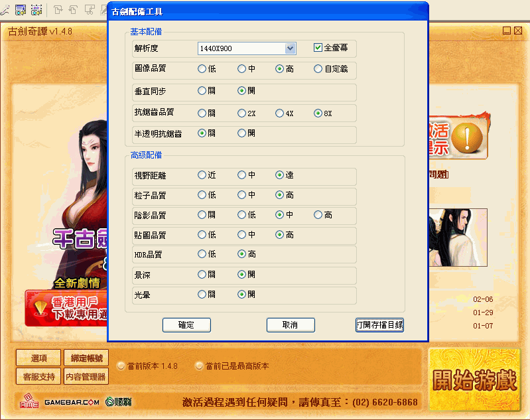This screenshot has height=420, width=530.
Task: Open 內容管理器 in launcher window
Action: coord(86,376)
